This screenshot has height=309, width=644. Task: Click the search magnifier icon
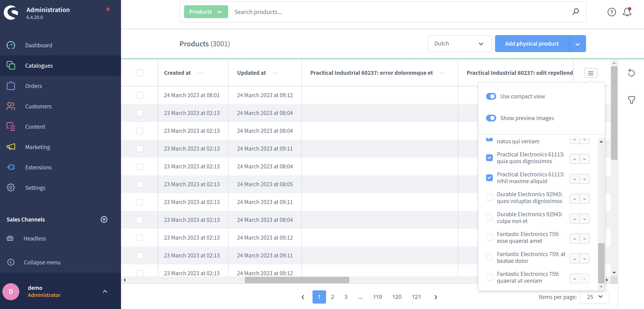[x=576, y=12]
